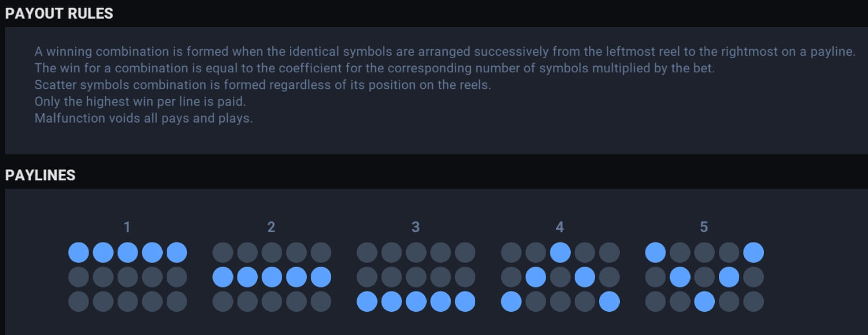Click the first blue dot of payline 1

click(x=79, y=253)
